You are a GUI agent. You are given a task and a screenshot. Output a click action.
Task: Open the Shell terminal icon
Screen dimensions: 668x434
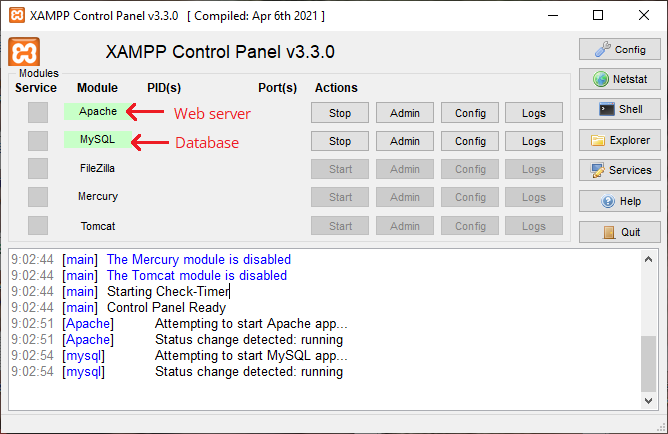(x=619, y=110)
